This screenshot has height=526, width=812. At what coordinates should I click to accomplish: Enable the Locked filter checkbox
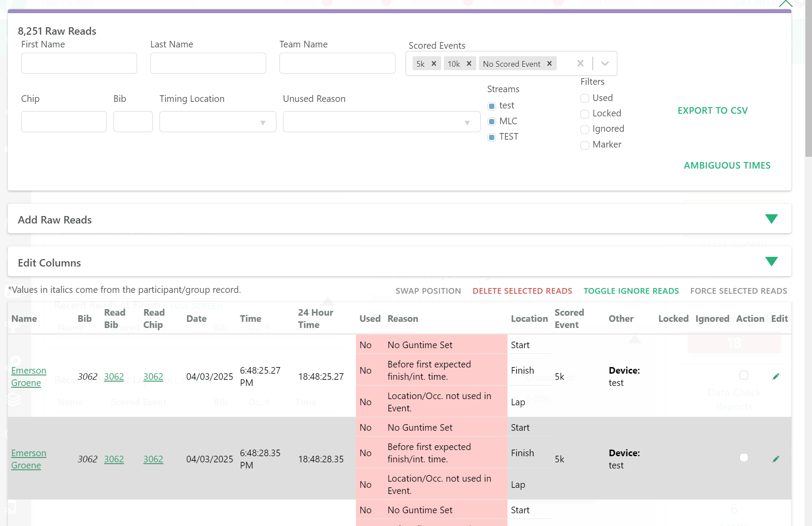[585, 114]
